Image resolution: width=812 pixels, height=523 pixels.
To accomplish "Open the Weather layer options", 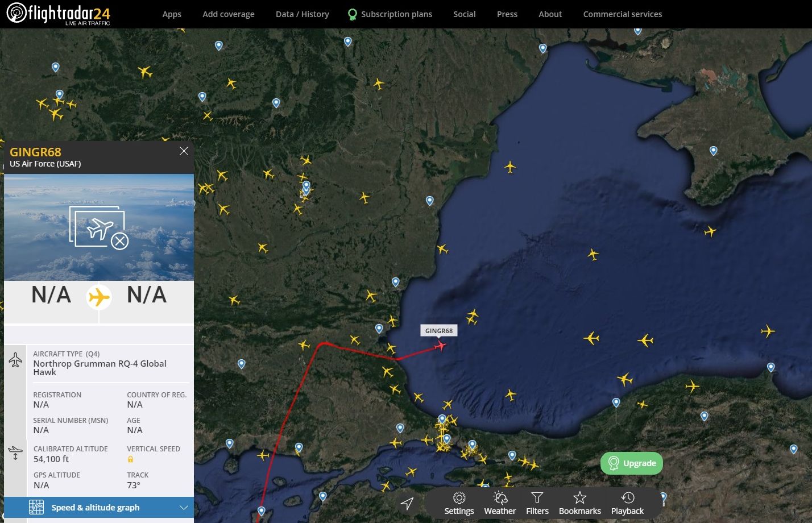I will [x=500, y=503].
